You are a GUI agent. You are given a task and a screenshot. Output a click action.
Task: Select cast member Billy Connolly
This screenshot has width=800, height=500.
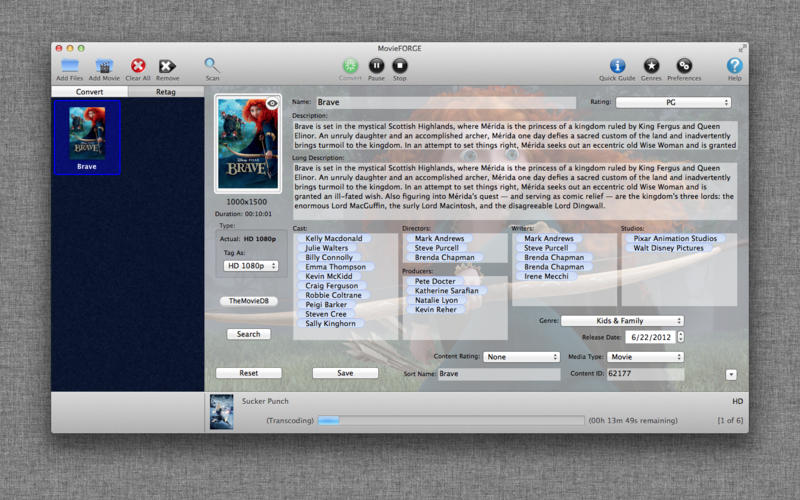329,257
